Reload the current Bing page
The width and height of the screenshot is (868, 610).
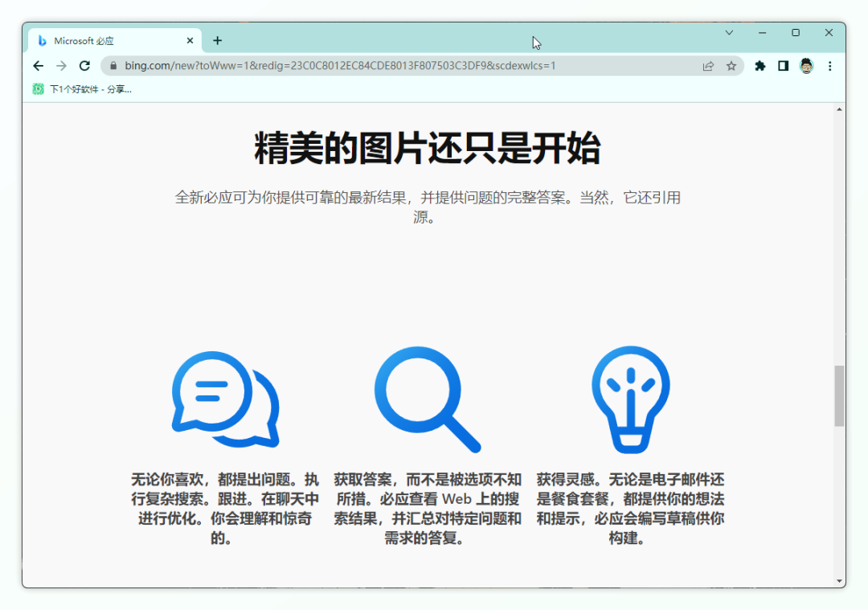click(x=84, y=66)
